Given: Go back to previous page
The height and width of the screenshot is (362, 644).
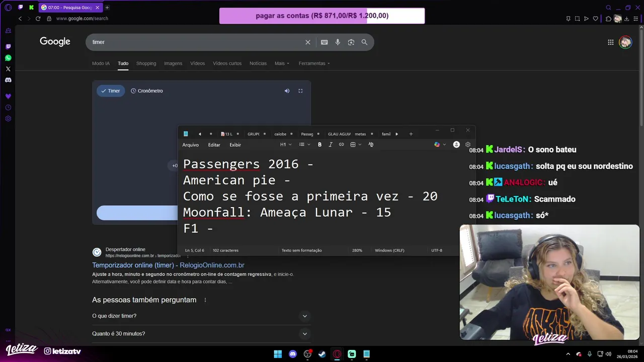Looking at the screenshot, I should point(20,19).
